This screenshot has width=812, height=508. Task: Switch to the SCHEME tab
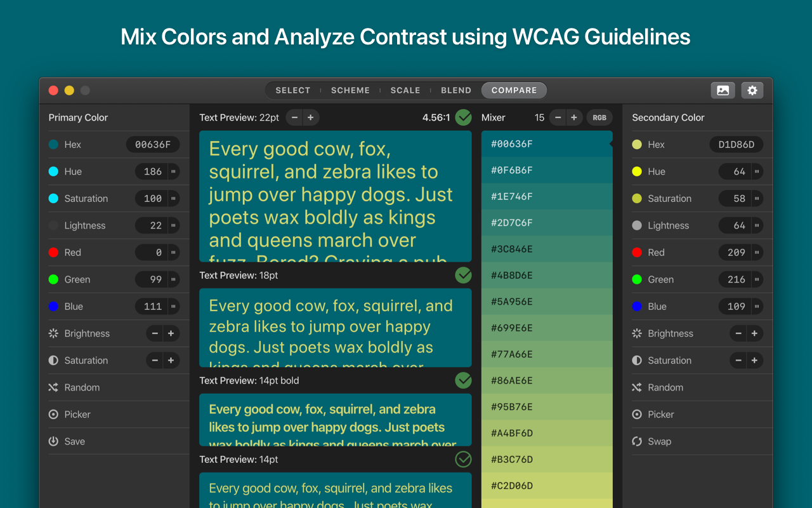coord(350,90)
